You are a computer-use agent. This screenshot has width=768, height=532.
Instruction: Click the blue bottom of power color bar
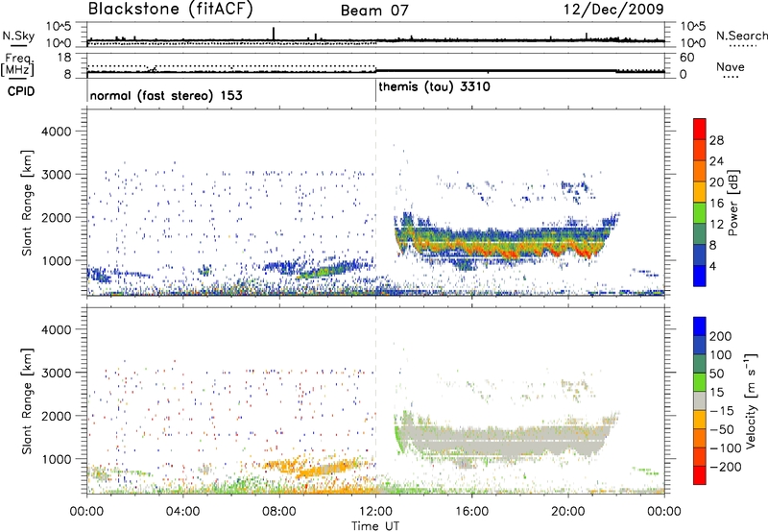click(700, 276)
